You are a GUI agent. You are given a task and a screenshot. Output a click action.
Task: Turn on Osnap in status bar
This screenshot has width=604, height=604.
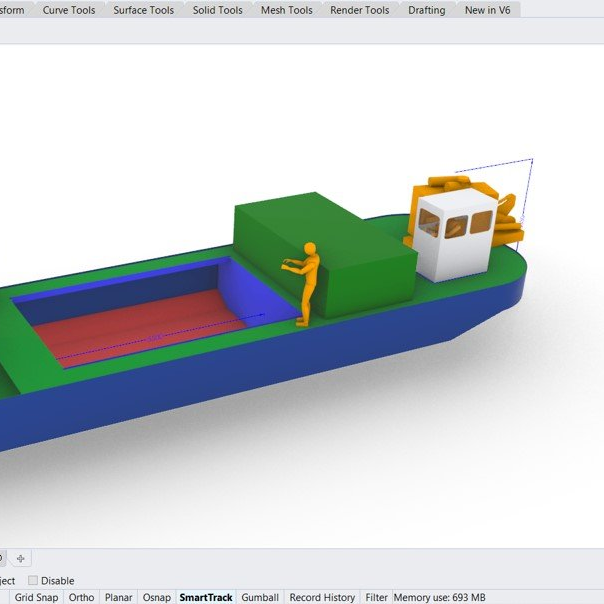point(157,597)
